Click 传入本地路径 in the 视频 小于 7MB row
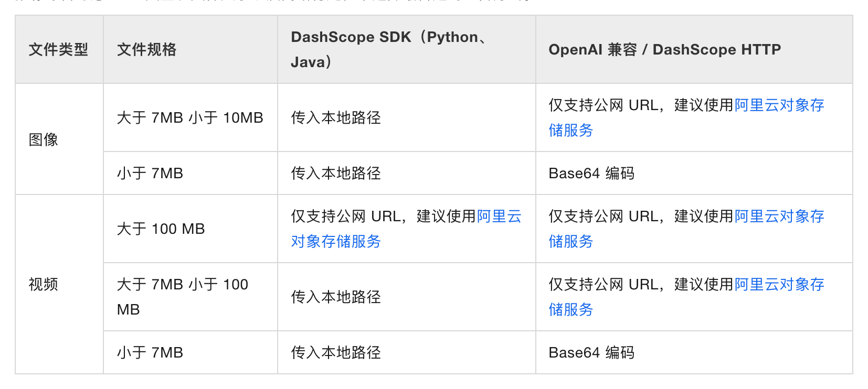 [x=336, y=353]
